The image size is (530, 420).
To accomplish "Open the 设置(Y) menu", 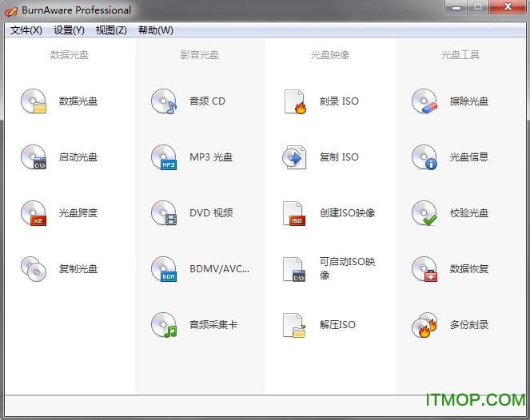I will [x=69, y=30].
